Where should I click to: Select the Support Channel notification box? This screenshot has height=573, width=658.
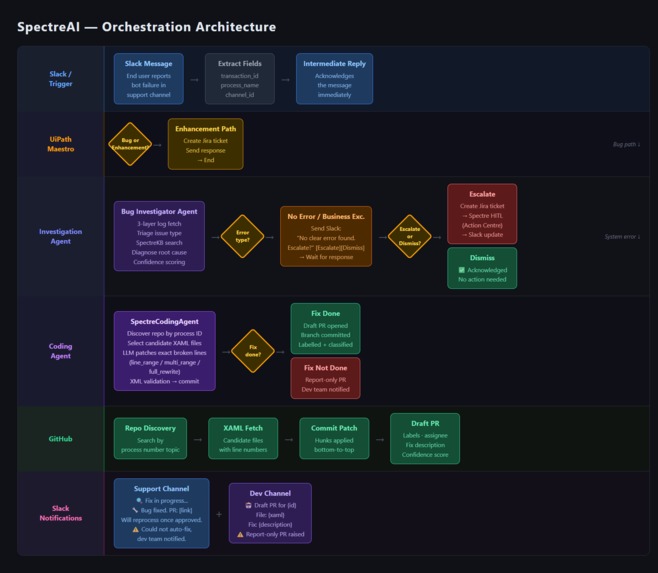(x=162, y=513)
